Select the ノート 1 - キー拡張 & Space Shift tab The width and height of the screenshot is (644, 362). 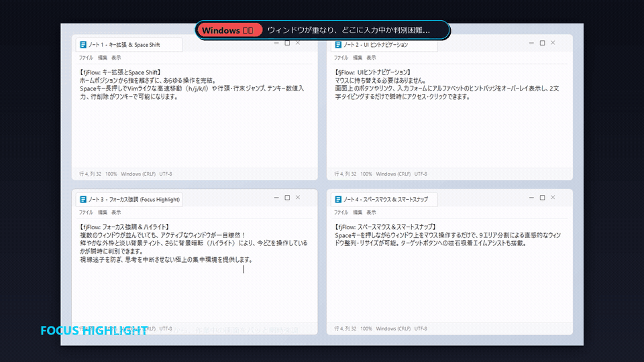(129, 45)
